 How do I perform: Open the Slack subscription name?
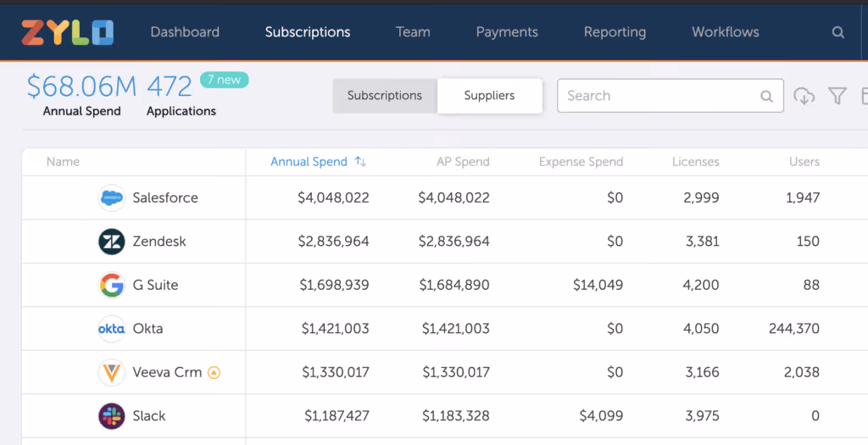pyautogui.click(x=148, y=416)
